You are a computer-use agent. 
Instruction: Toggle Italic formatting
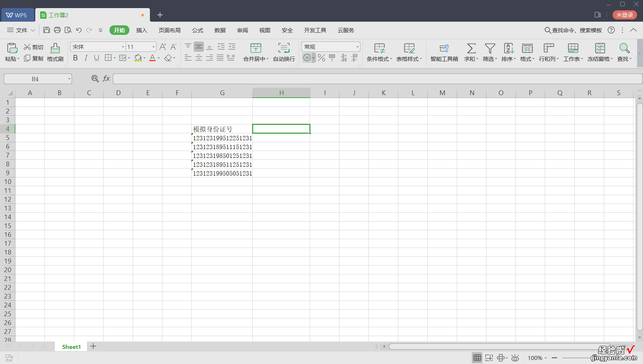pyautogui.click(x=86, y=58)
